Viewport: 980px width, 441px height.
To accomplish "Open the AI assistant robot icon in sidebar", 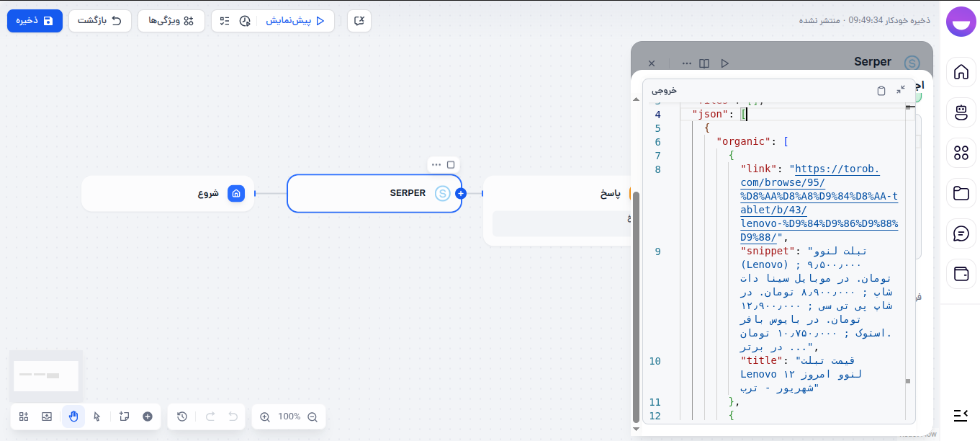I will (961, 112).
